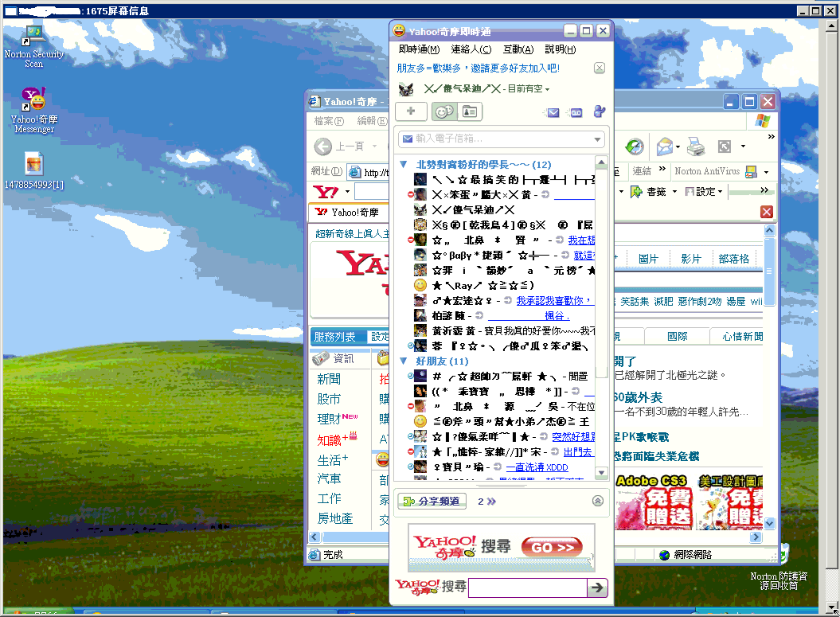Image resolution: width=840 pixels, height=617 pixels.
Task: Open the 連絡人(C) menu
Action: tap(471, 49)
